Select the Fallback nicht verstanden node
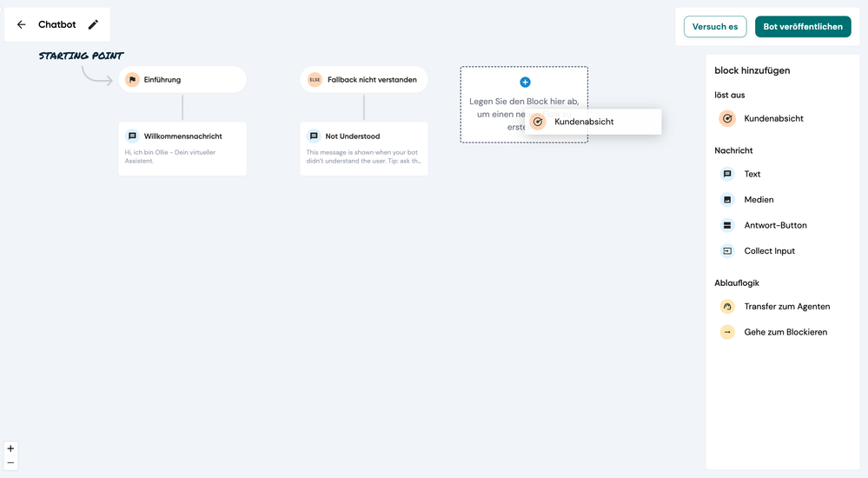Viewport: 868px width, 478px height. click(364, 80)
